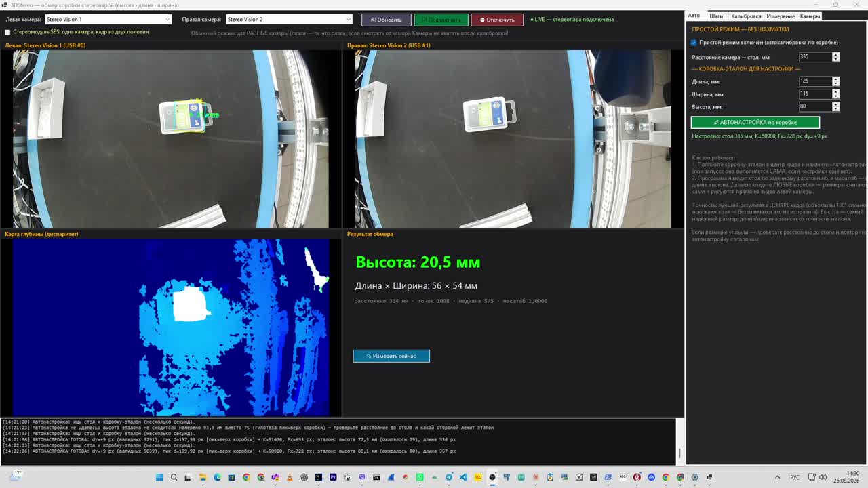Show hidden system tray icons
Image resolution: width=868 pixels, height=488 pixels.
coord(777,477)
